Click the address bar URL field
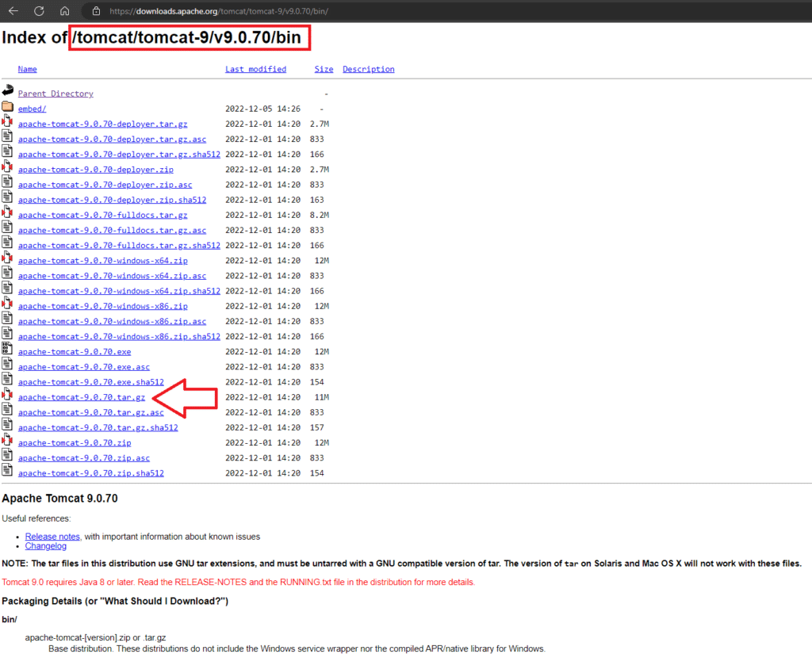 click(219, 11)
